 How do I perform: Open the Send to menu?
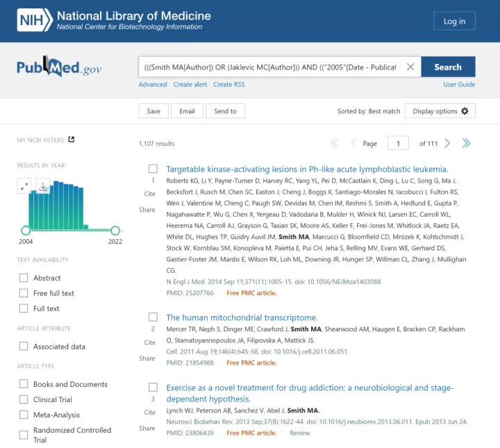pyautogui.click(x=225, y=111)
